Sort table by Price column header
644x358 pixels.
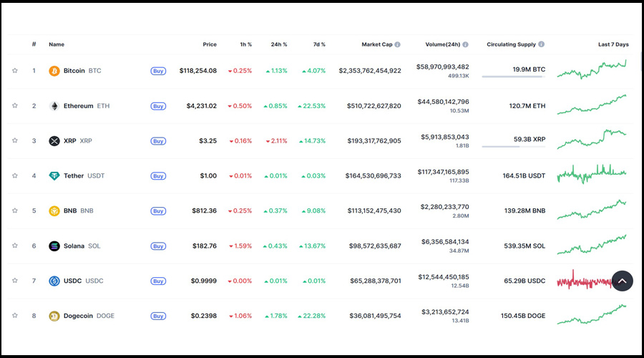click(209, 44)
